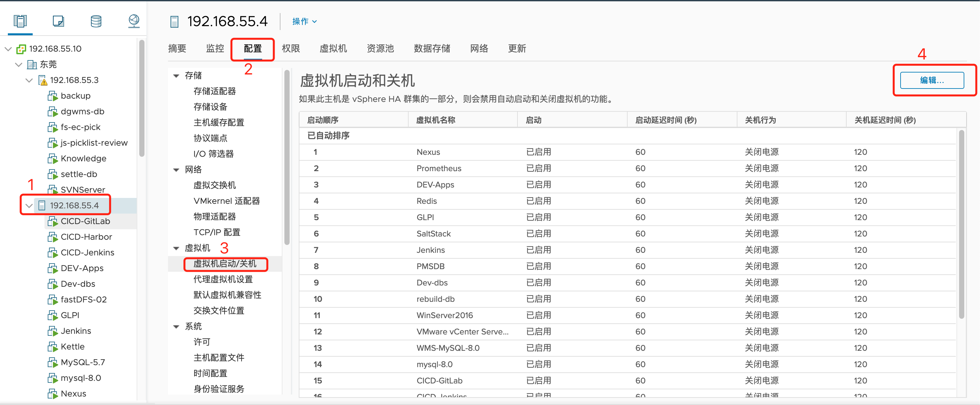The height and width of the screenshot is (405, 980).
Task: Collapse the 192.168.55.3 host node
Action: tap(29, 80)
